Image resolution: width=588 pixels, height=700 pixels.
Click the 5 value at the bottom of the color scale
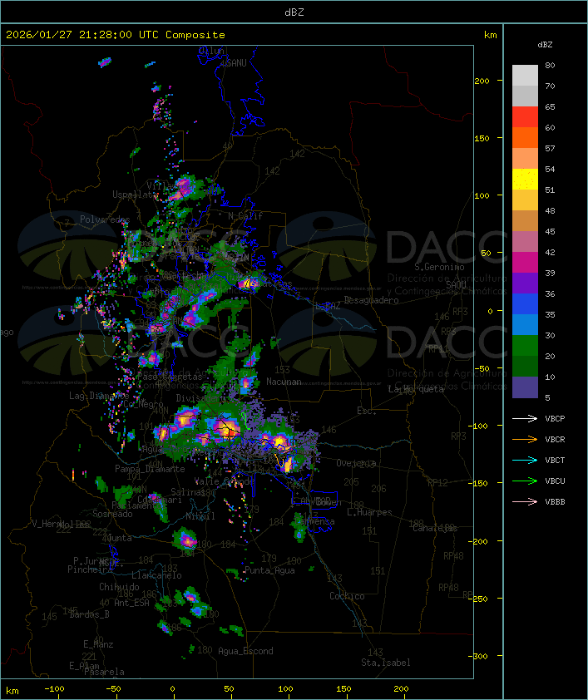pyautogui.click(x=547, y=397)
